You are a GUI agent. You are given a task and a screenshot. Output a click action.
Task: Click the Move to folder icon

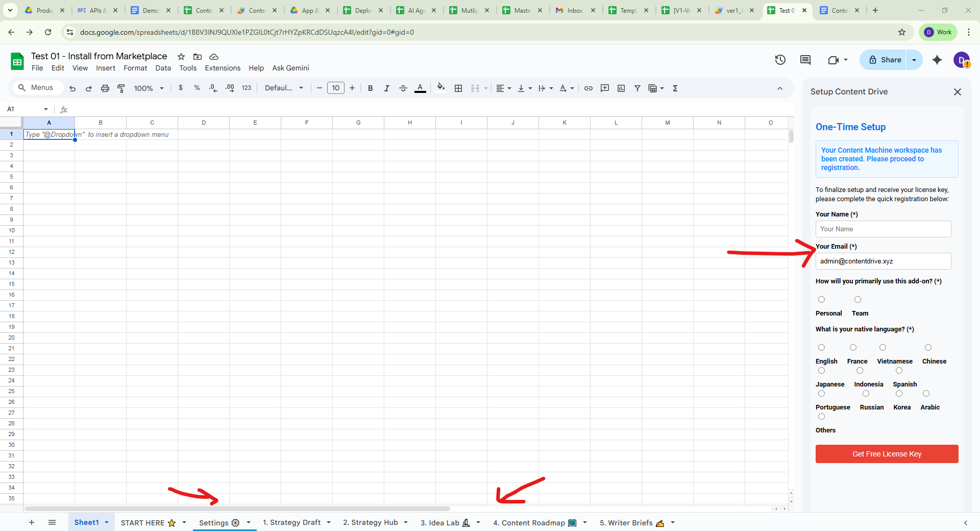pyautogui.click(x=198, y=57)
